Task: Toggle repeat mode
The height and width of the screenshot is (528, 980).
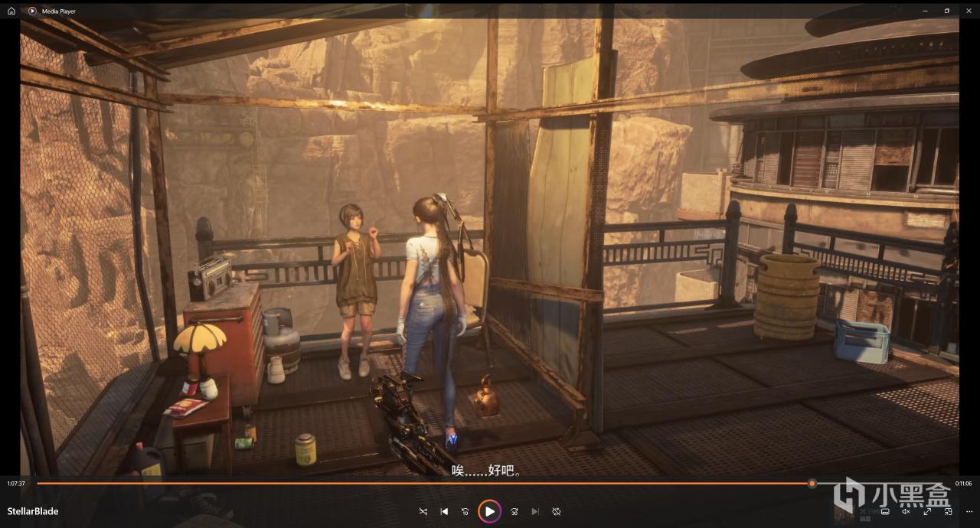Action: tap(557, 511)
